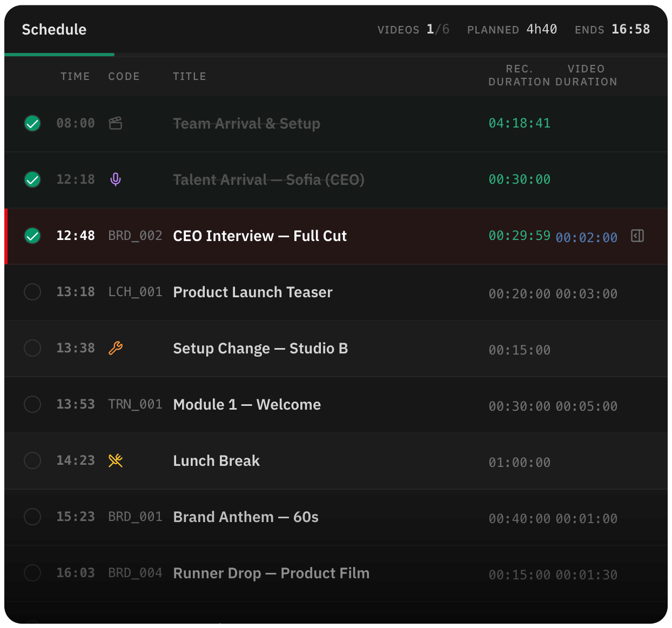Click the TIME column header

click(x=75, y=76)
